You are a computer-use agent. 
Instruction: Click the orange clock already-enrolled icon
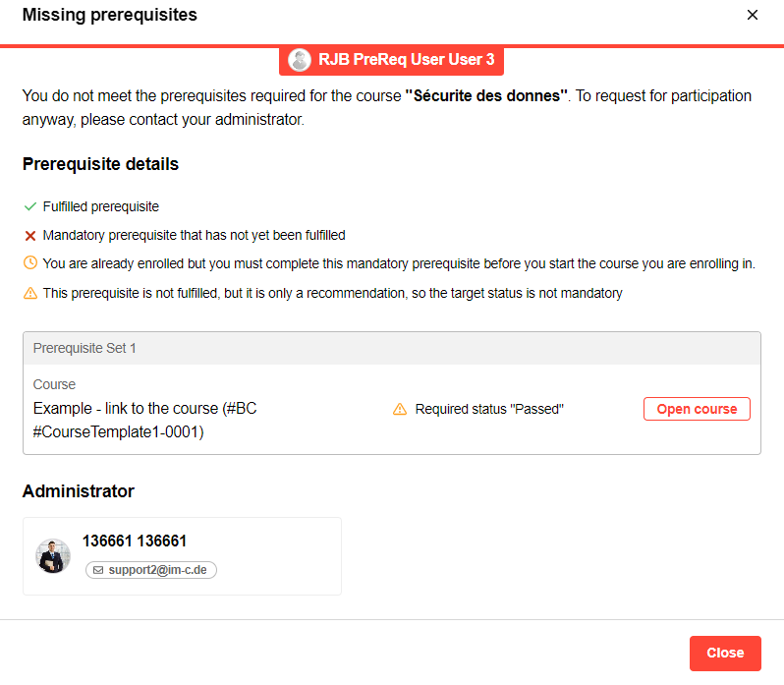click(30, 263)
